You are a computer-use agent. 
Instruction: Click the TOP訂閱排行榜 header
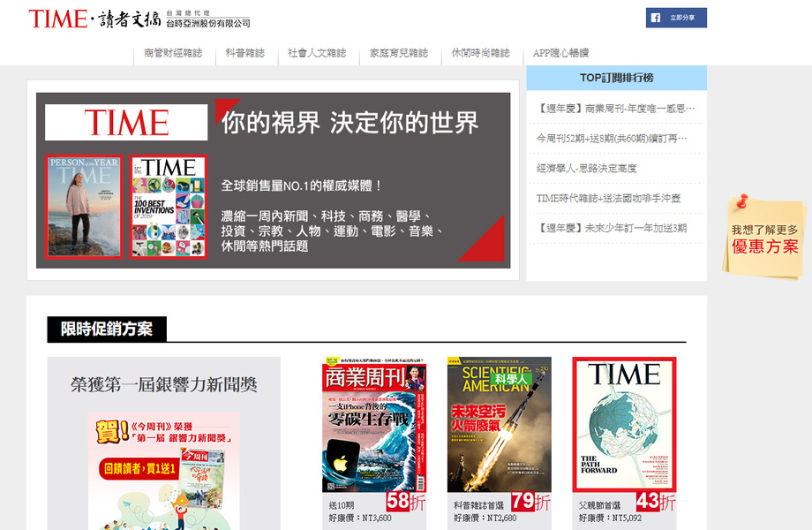click(x=616, y=78)
